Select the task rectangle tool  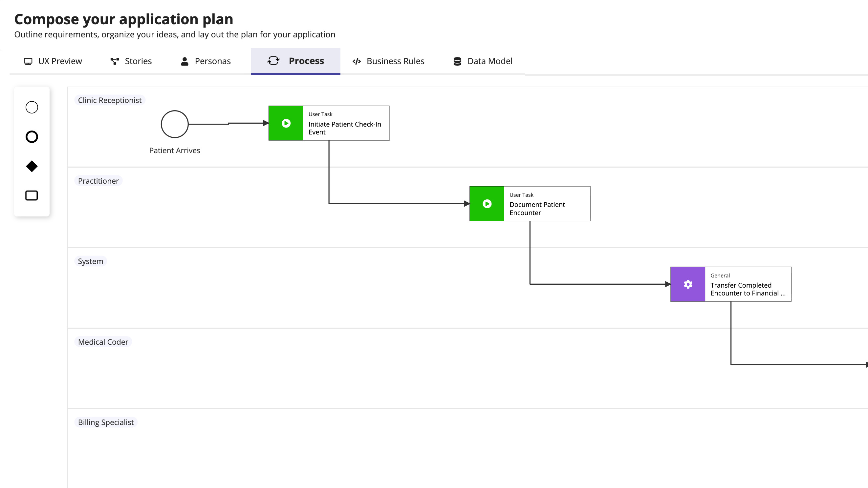pyautogui.click(x=32, y=195)
